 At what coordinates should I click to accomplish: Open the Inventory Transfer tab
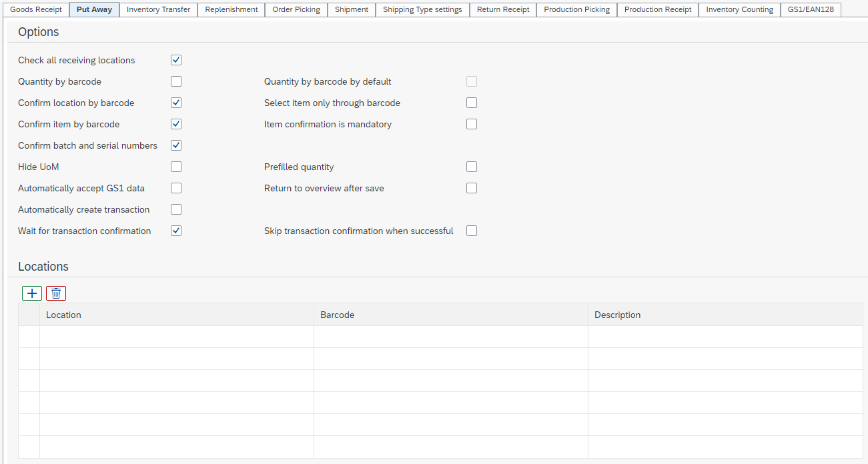158,9
